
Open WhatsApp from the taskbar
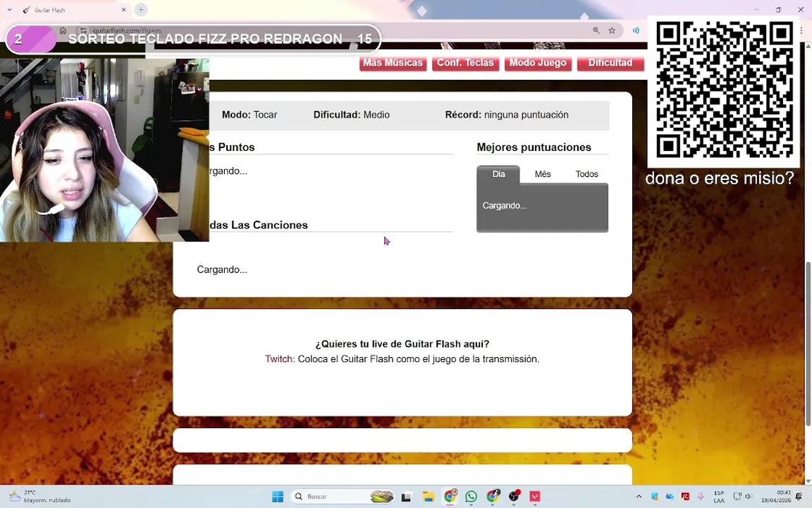click(x=472, y=497)
